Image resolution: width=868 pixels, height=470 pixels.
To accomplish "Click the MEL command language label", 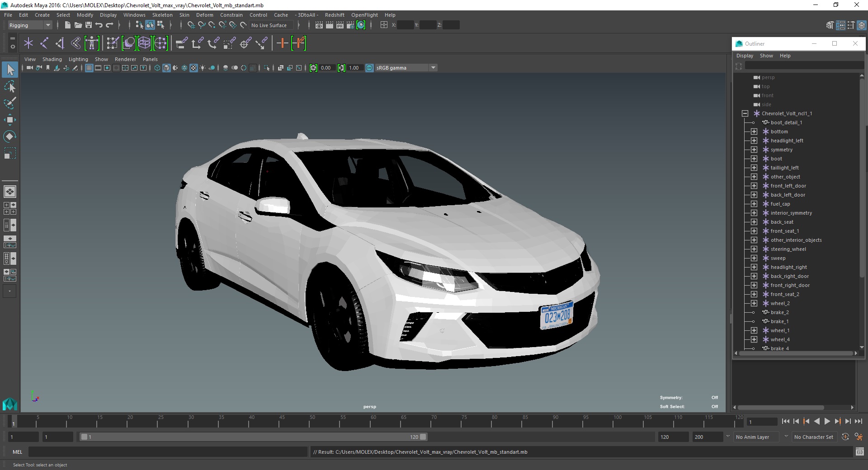I will (17, 451).
